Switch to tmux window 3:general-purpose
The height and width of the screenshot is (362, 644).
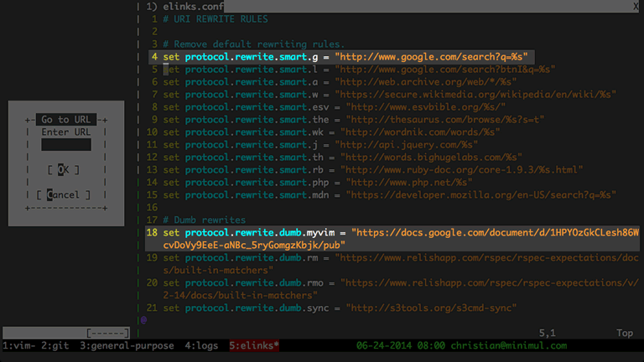[x=127, y=345]
